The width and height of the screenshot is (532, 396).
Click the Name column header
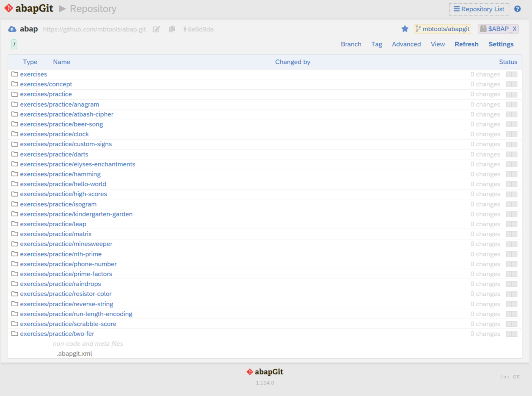pos(62,62)
